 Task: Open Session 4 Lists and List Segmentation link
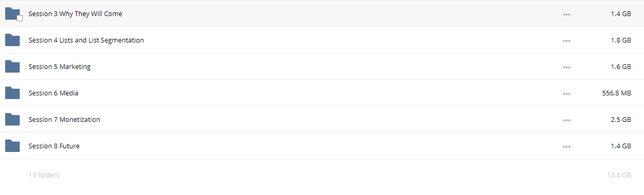tap(86, 40)
